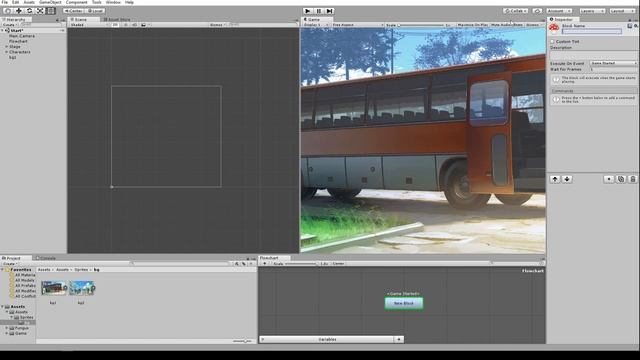Open the Inspector gear settings icon
The image size is (640, 360).
[636, 26]
